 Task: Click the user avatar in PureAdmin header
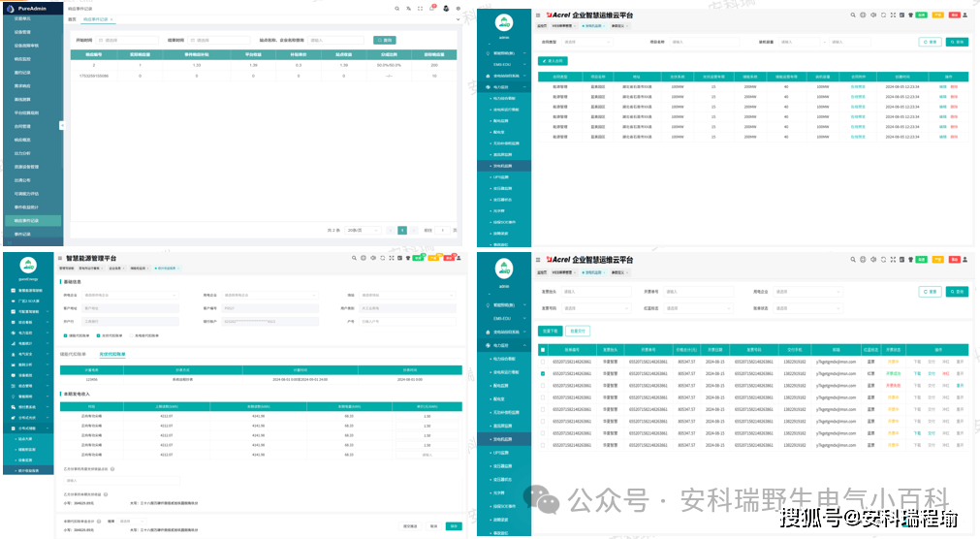[446, 9]
